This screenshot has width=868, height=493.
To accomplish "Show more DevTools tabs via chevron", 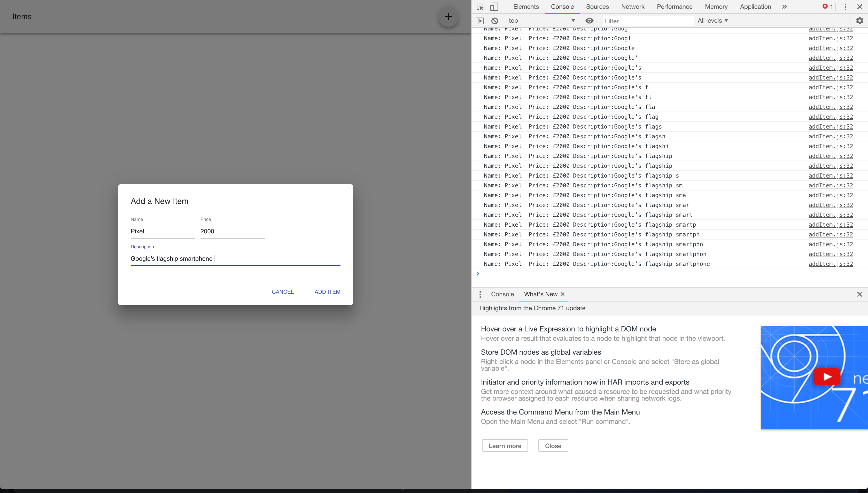I will click(784, 7).
